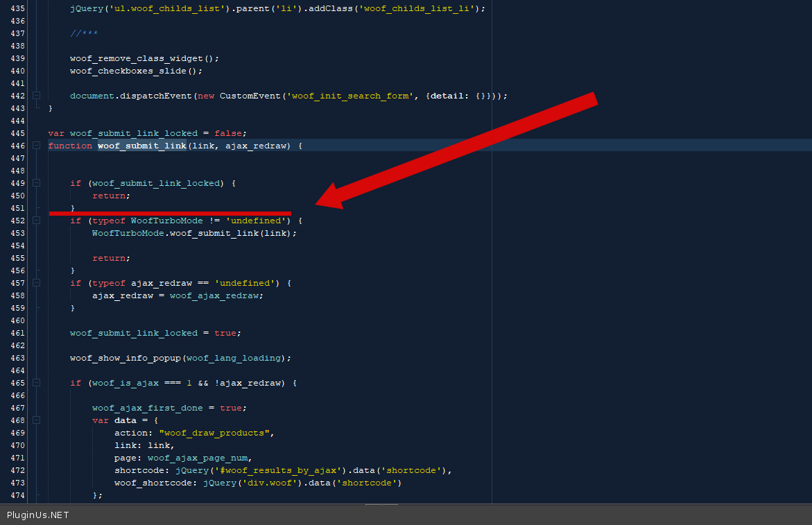The width and height of the screenshot is (812, 525).
Task: Click the red underline below line 451
Action: pos(170,214)
